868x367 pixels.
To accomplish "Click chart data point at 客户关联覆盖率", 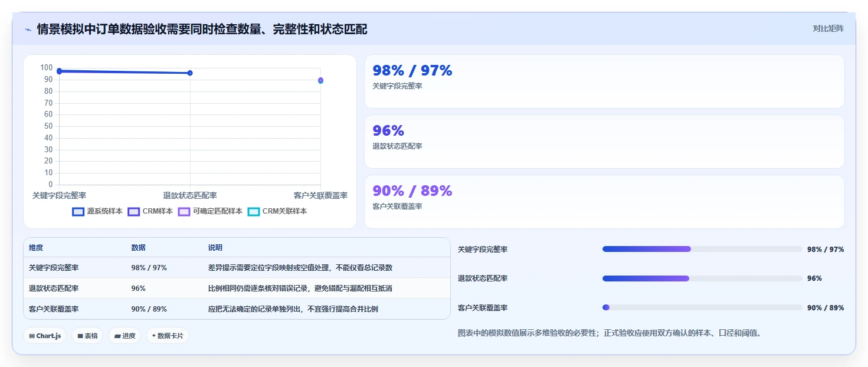I will pos(320,80).
